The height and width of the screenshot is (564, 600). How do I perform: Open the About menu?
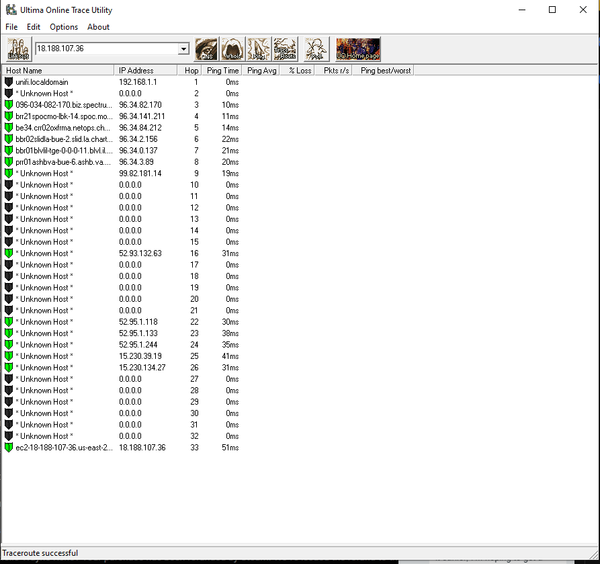98,27
